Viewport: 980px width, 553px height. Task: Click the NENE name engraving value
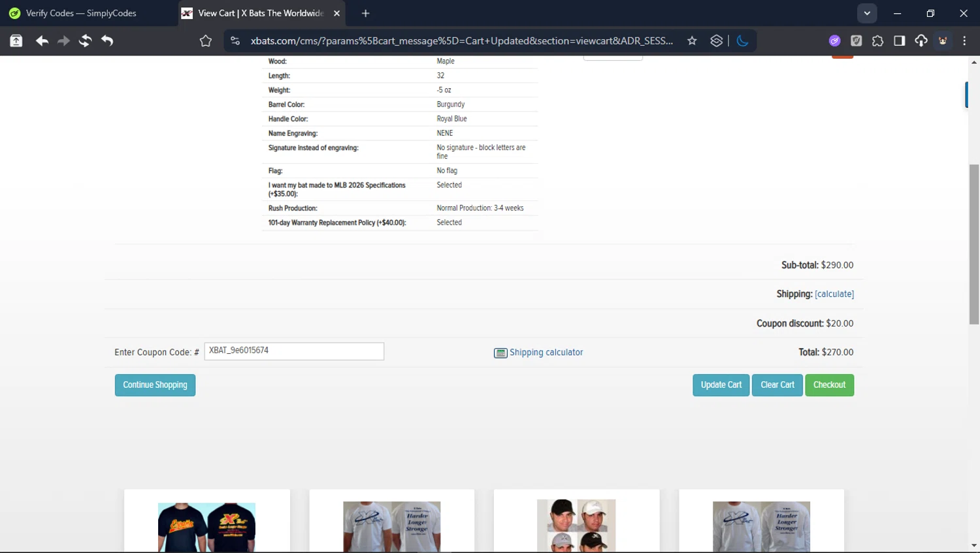445,133
